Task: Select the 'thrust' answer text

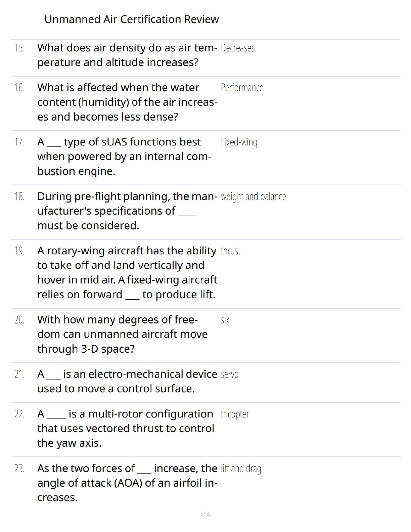Action: point(231,251)
